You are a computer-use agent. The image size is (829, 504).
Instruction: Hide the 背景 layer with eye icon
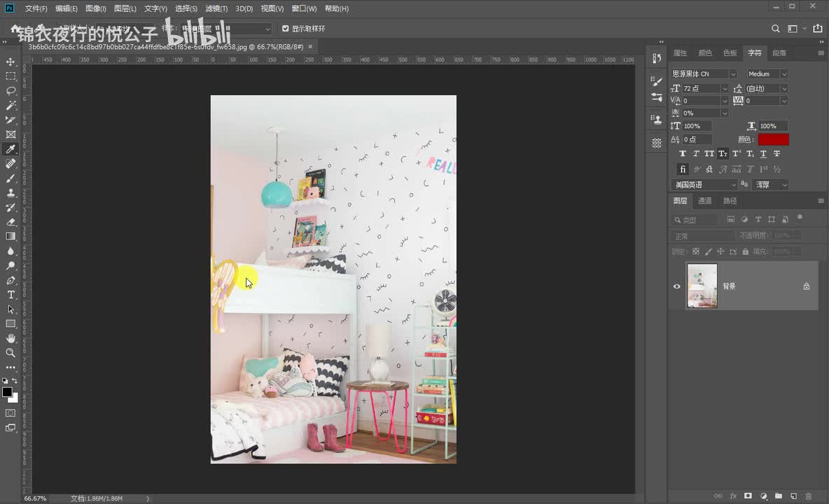click(x=677, y=286)
